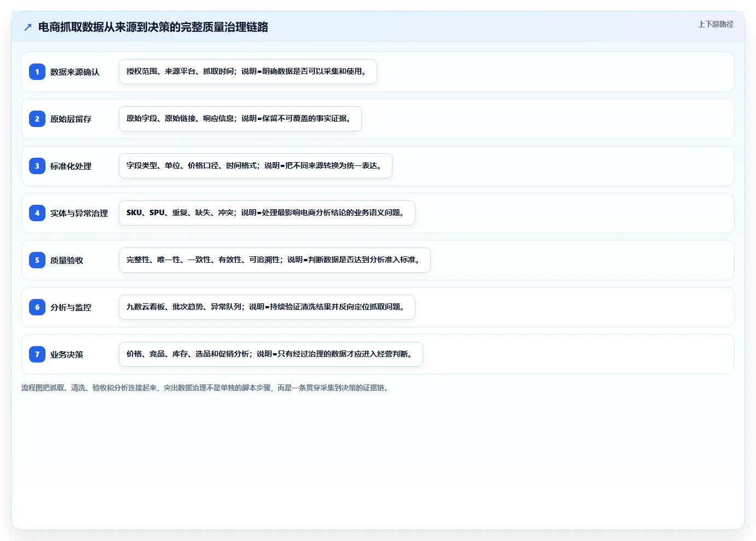Click step number badge 7
This screenshot has height=541, width=756.
pos(37,354)
